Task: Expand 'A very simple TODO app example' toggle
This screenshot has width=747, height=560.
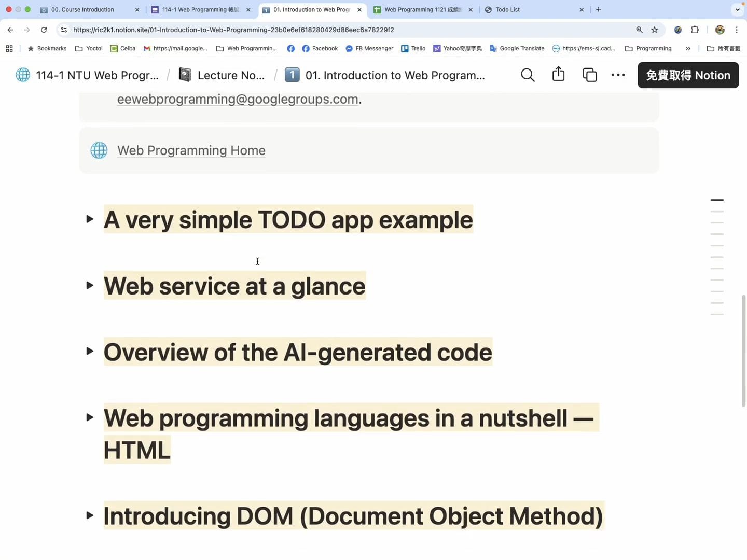Action: tap(90, 219)
